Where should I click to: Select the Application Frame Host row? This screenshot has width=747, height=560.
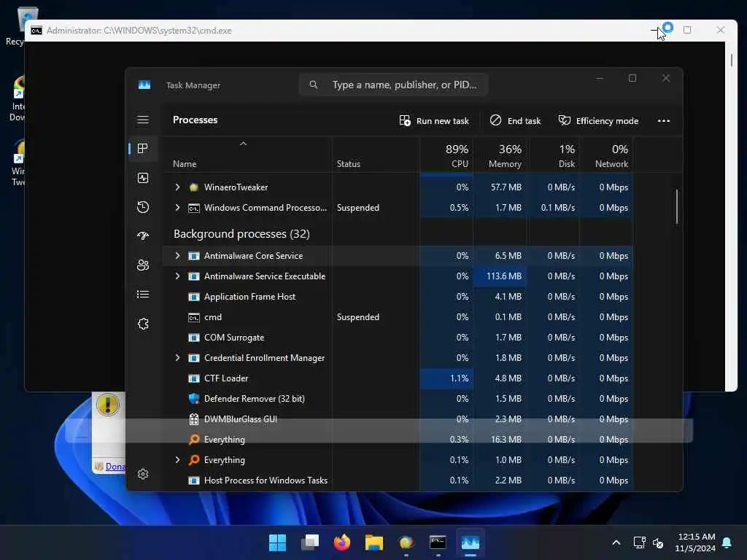coord(398,297)
